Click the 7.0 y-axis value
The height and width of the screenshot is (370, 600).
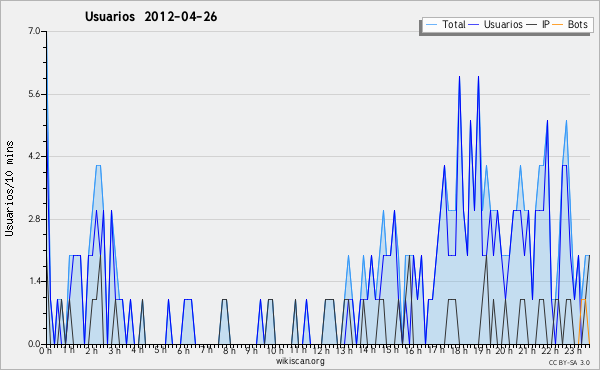(34, 31)
